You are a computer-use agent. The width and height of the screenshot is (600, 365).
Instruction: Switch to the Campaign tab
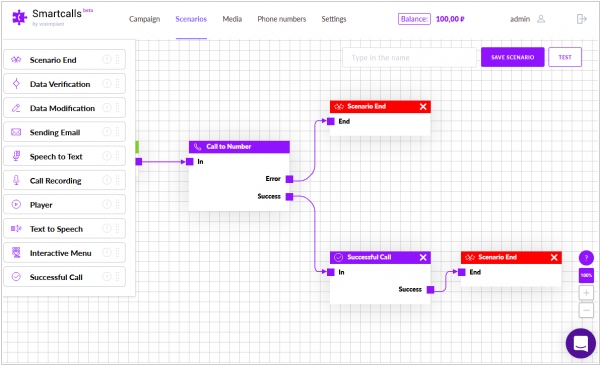144,19
